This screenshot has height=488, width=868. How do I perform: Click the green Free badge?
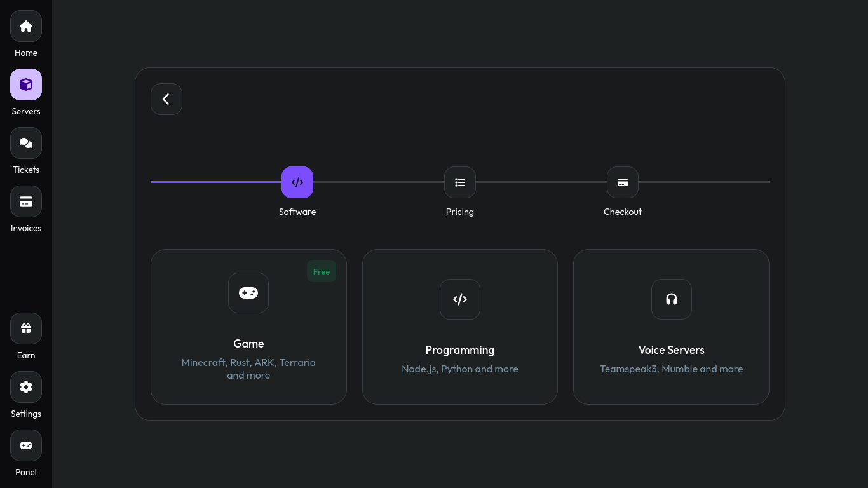(322, 271)
